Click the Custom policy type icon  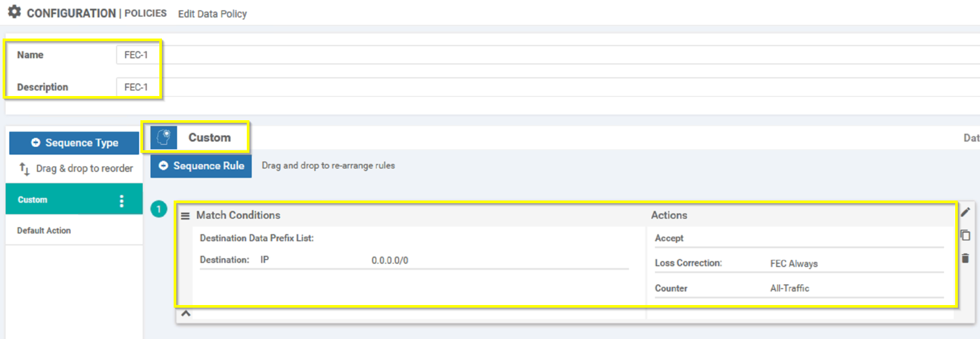(164, 137)
